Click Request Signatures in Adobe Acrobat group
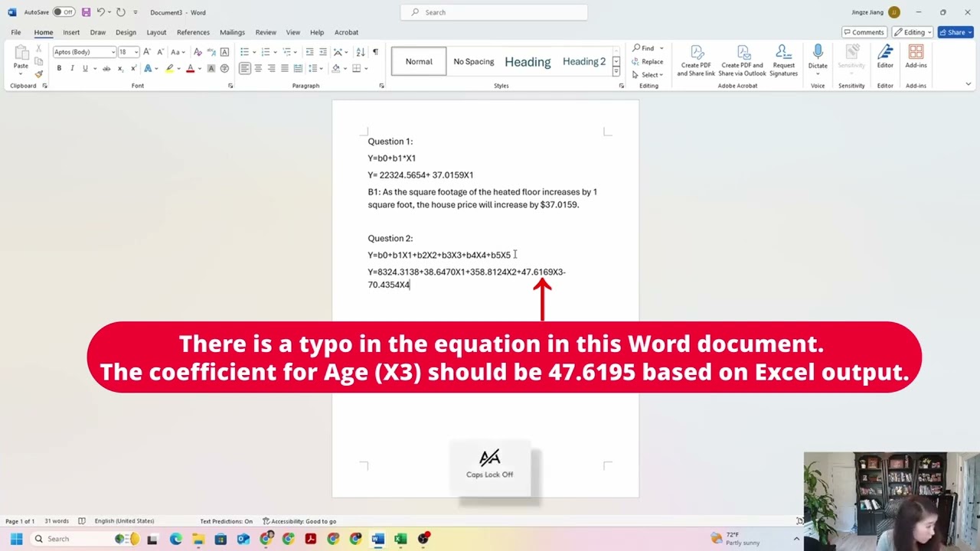The image size is (980, 551). (x=783, y=60)
